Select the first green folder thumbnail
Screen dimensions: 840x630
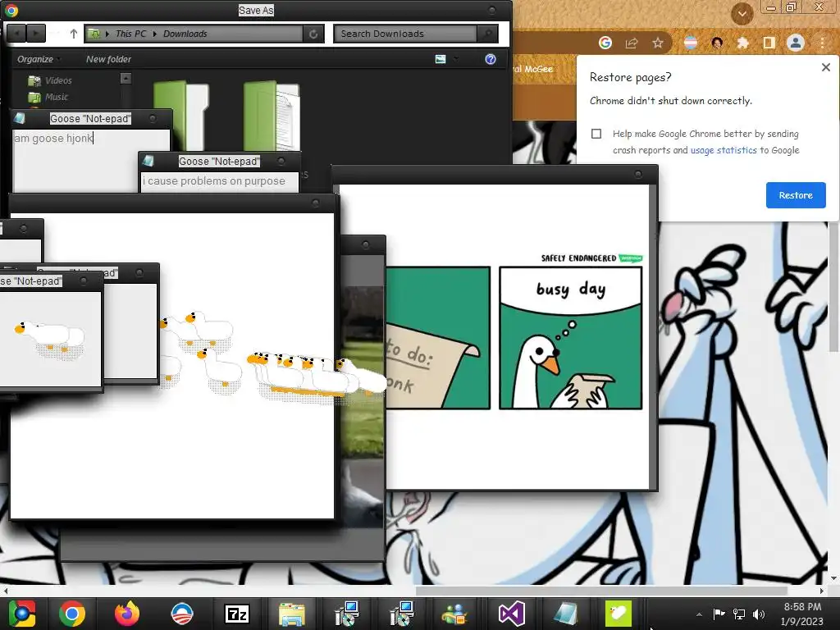coord(181,115)
